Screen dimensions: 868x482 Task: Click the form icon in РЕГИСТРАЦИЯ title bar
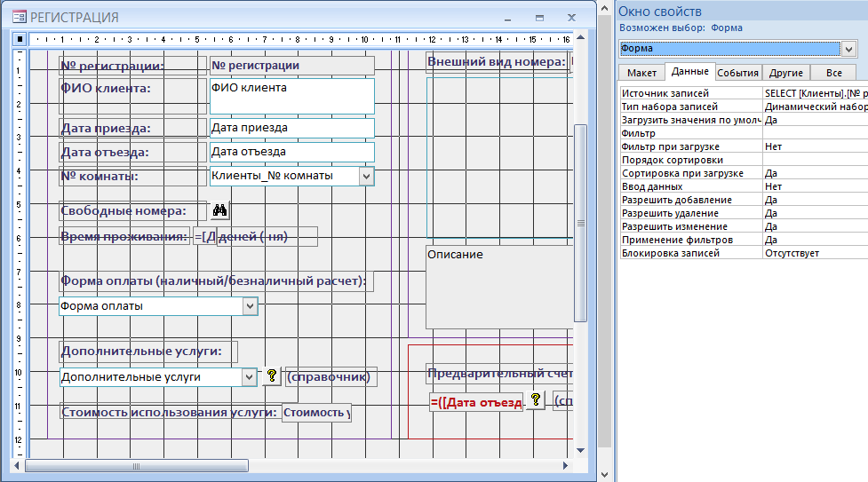click(19, 18)
